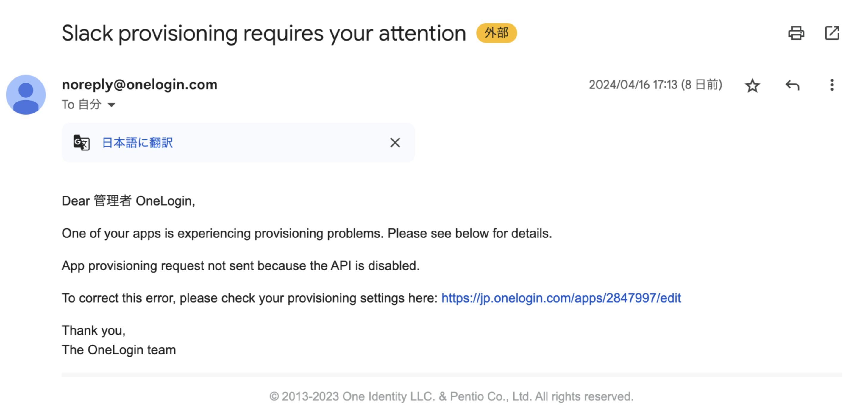Click the 'API is disabled' error sentence
The image size is (868, 420).
click(241, 266)
